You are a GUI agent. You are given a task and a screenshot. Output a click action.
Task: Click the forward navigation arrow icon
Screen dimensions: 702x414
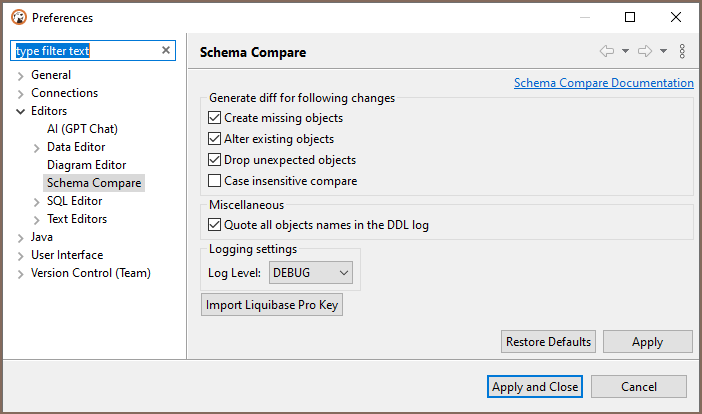click(x=645, y=51)
